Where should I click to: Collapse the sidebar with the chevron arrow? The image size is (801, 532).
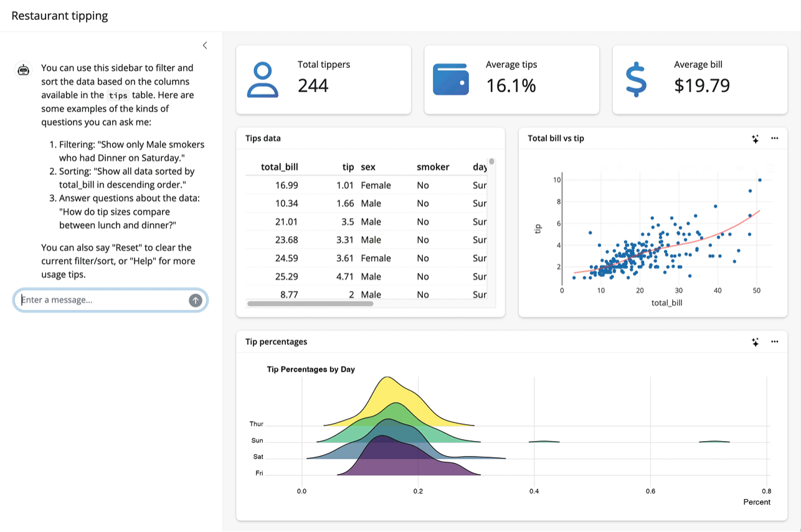[x=205, y=45]
